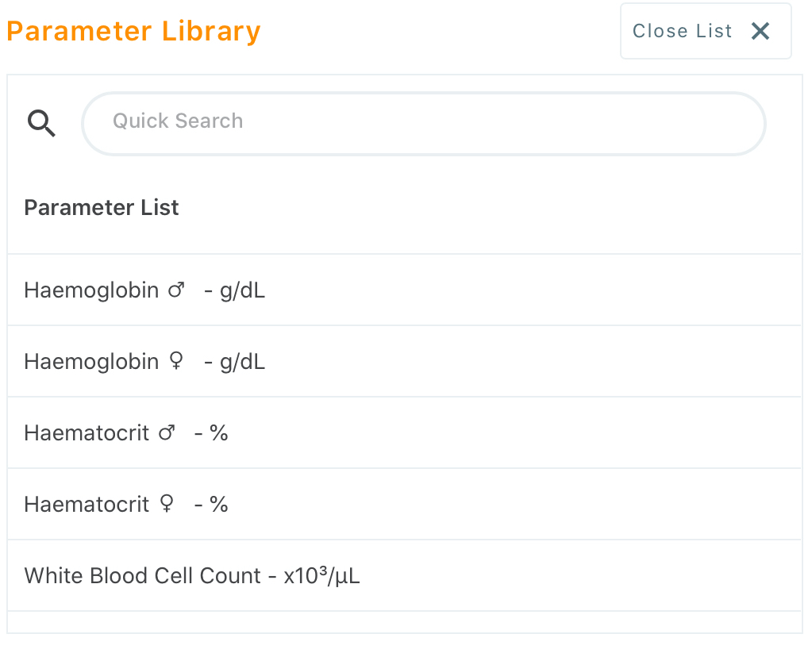
Task: Select the search lens icon left of Quick Search
Action: pyautogui.click(x=42, y=124)
